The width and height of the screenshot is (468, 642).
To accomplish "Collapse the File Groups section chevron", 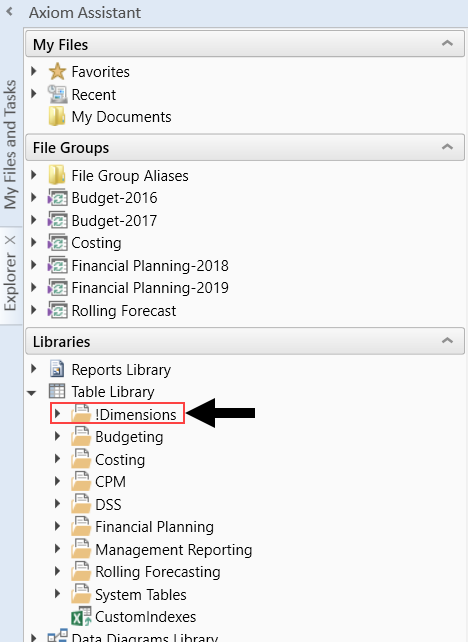I will click(x=448, y=147).
